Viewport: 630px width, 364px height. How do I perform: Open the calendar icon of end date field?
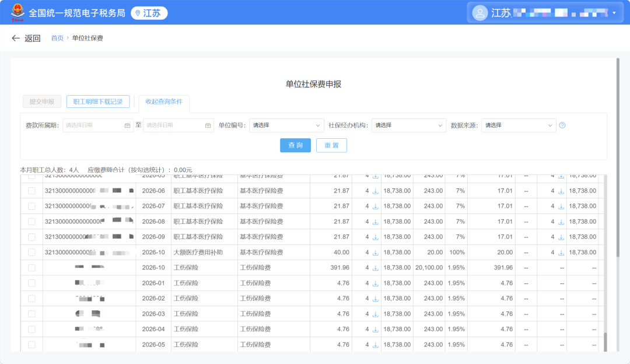pyautogui.click(x=208, y=125)
